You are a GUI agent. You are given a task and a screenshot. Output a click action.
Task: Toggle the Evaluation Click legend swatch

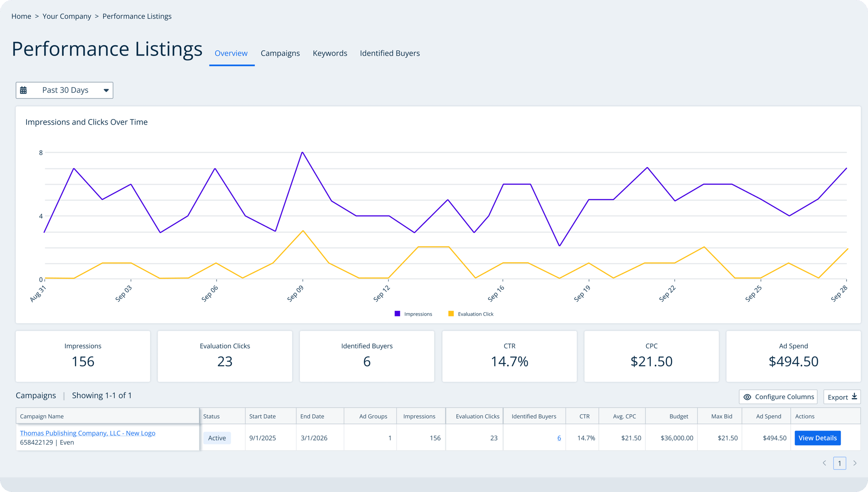coord(451,314)
